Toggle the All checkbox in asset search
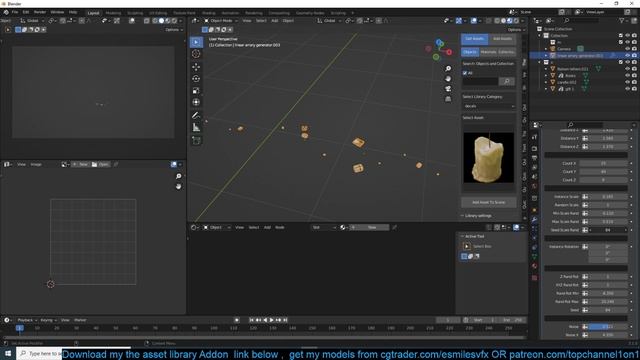Image resolution: width=640 pixels, height=360 pixels. click(x=465, y=73)
